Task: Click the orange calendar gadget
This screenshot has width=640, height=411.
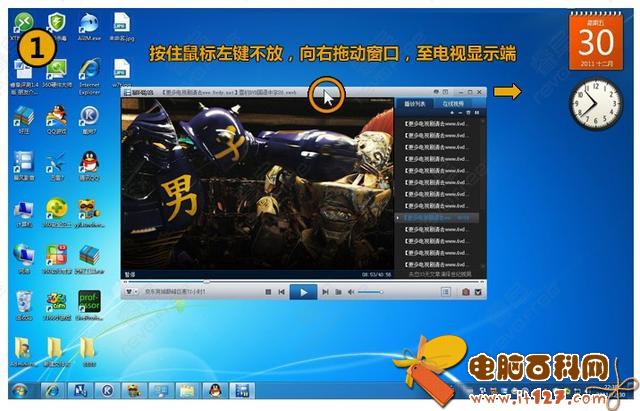Action: click(596, 42)
